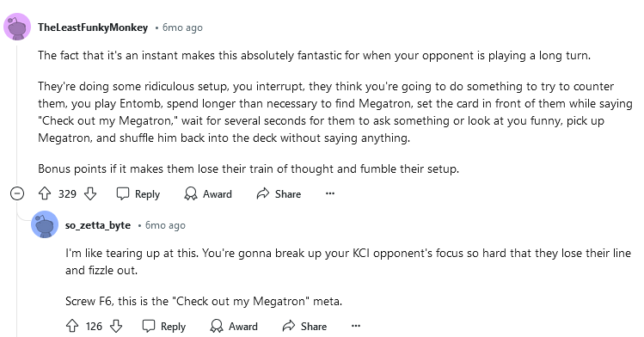The width and height of the screenshot is (644, 337).
Task: Downvote TheLeastFunkyMonkey's comment
Action: tap(90, 193)
